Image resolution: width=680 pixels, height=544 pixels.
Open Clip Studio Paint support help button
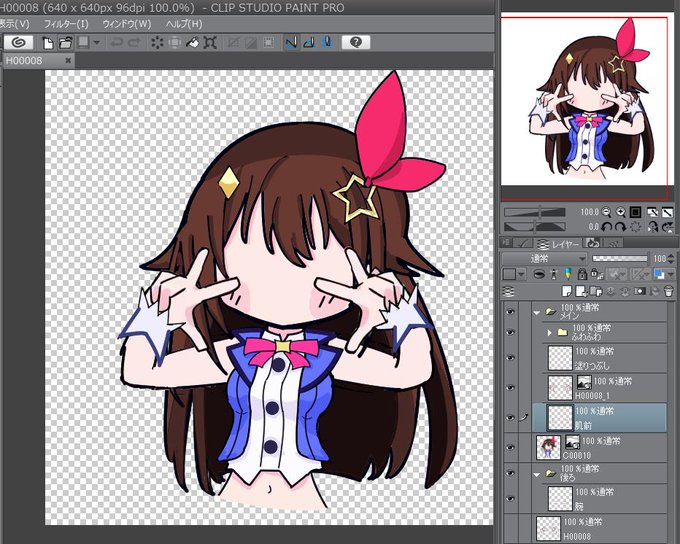tap(356, 42)
